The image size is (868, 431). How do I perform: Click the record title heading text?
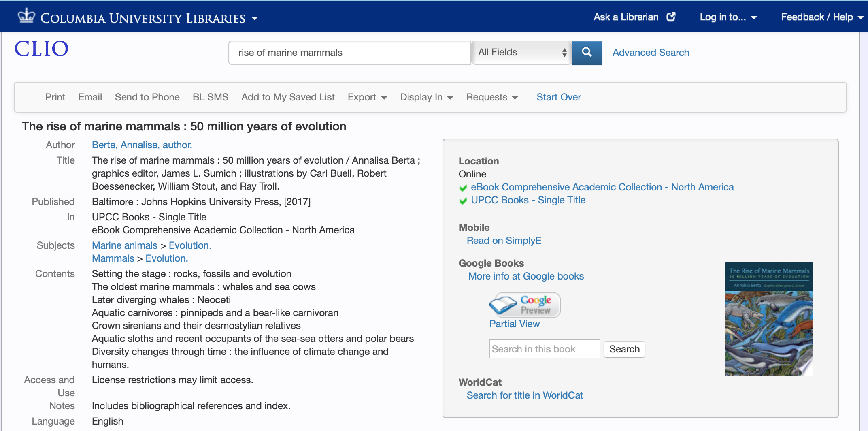(184, 126)
